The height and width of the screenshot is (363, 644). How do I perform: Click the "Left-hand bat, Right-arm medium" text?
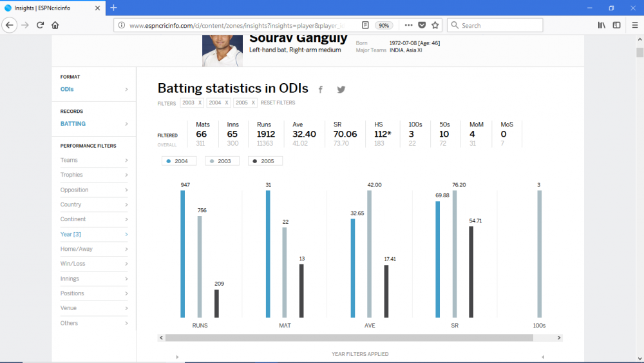click(x=295, y=50)
